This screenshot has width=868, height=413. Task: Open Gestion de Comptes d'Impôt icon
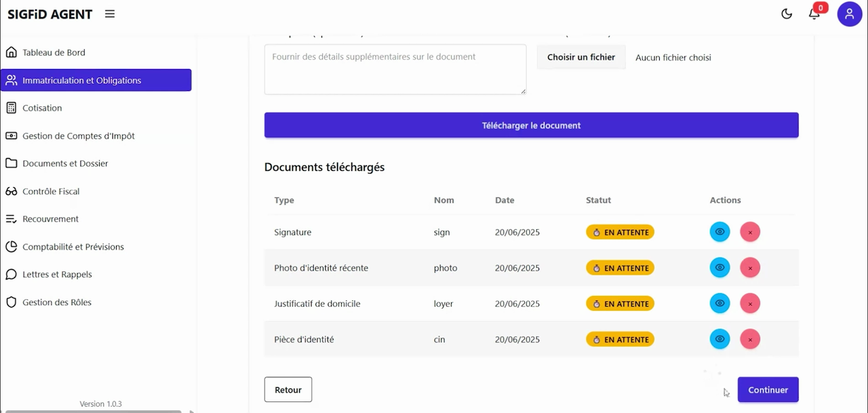12,136
